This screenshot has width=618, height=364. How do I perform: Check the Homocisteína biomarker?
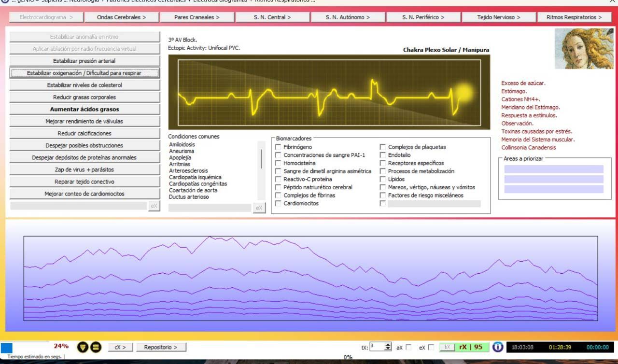(278, 163)
